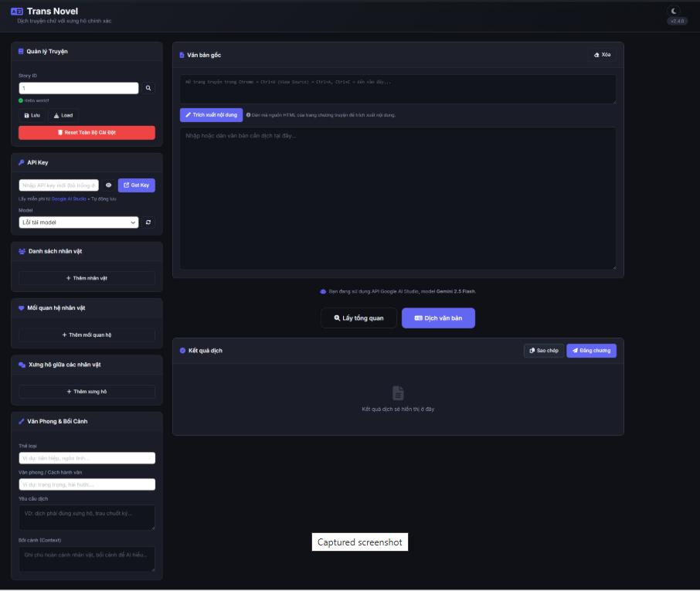Click the Load button

pos(63,115)
